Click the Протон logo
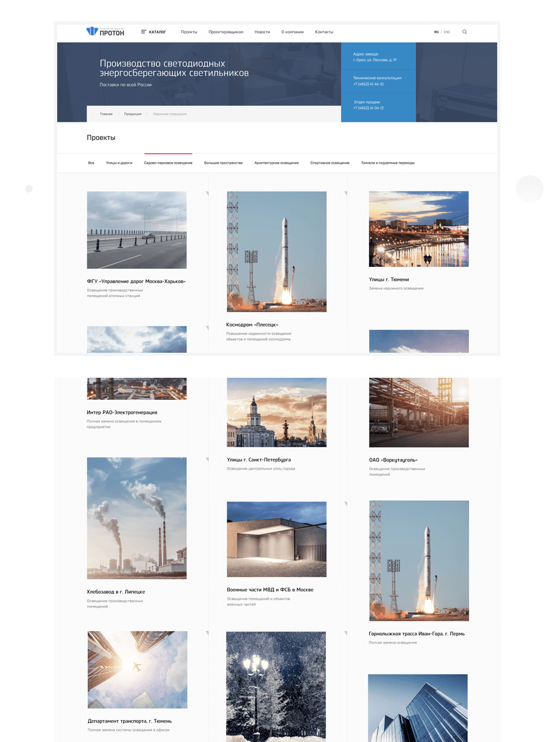Viewport: 560px width, 742px height. [x=105, y=32]
